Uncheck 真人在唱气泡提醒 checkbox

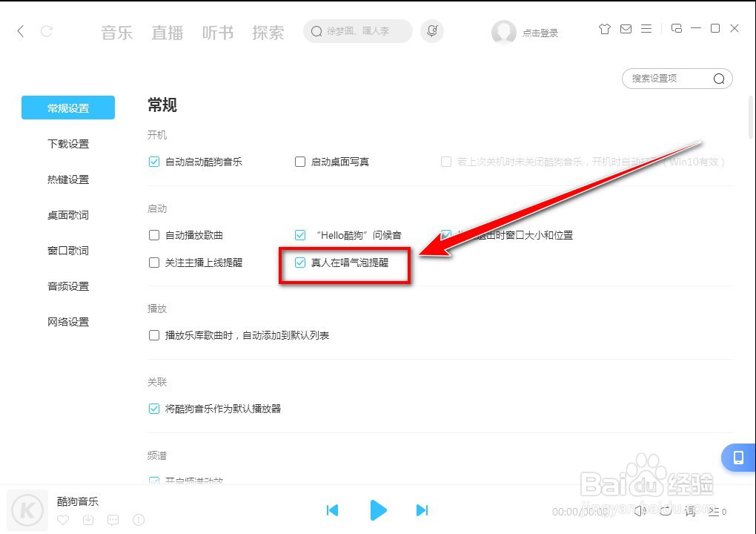click(300, 263)
